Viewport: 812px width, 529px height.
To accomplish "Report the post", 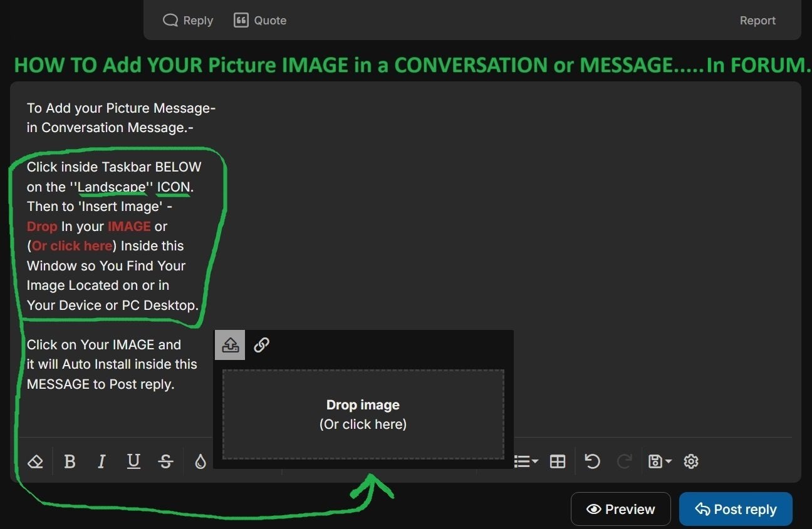I will click(757, 21).
